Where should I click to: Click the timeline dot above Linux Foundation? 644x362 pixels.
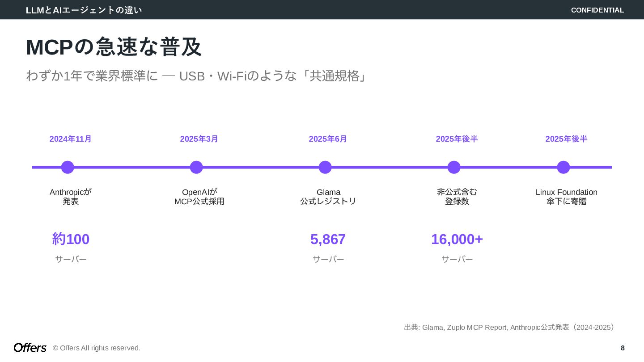click(x=563, y=167)
